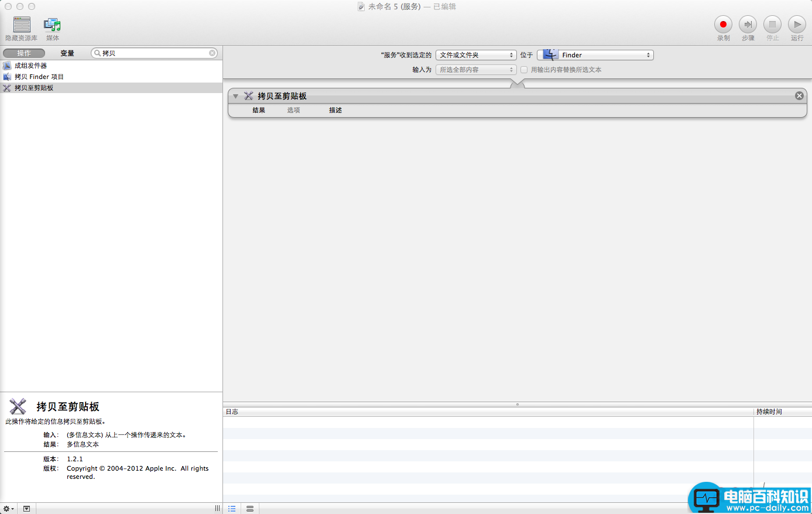
Task: Select the 拷贝 Finder 项目 action
Action: [x=111, y=77]
